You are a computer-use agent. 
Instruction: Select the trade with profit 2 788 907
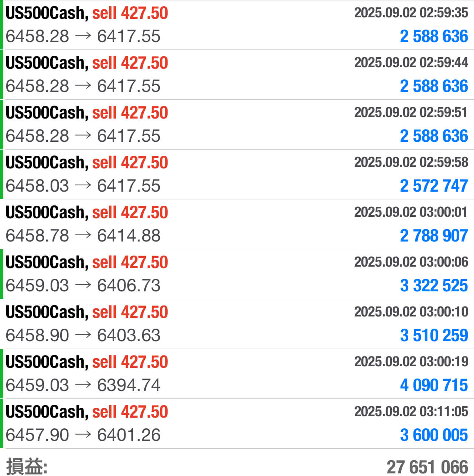pyautogui.click(x=237, y=224)
